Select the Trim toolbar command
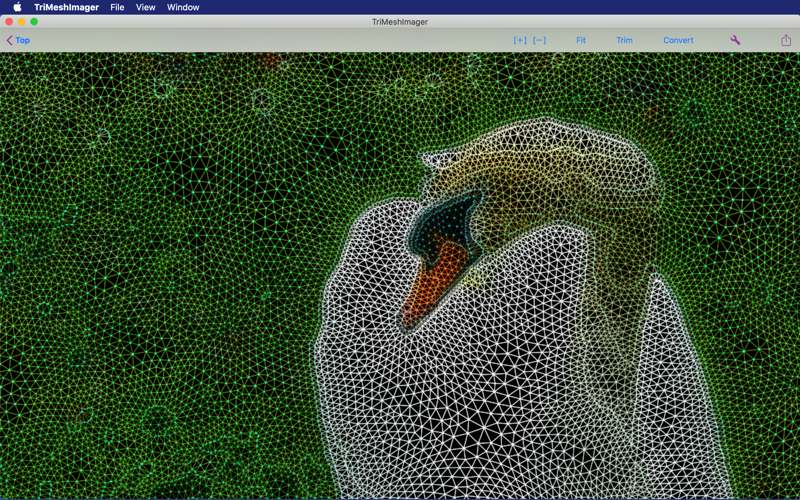800x500 pixels. click(624, 40)
